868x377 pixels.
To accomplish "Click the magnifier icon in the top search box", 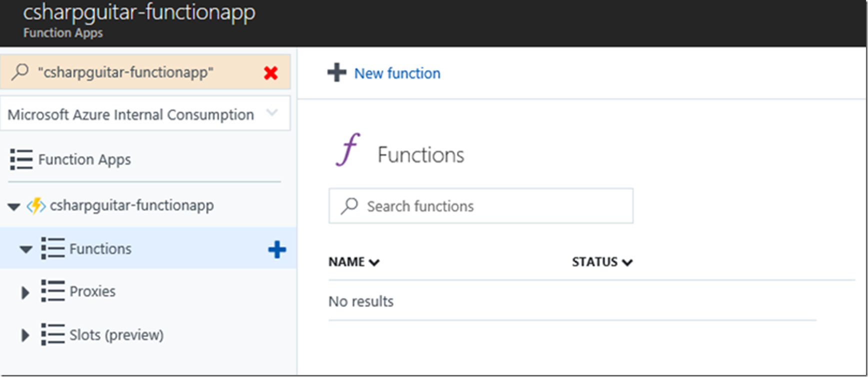I will click(x=20, y=72).
